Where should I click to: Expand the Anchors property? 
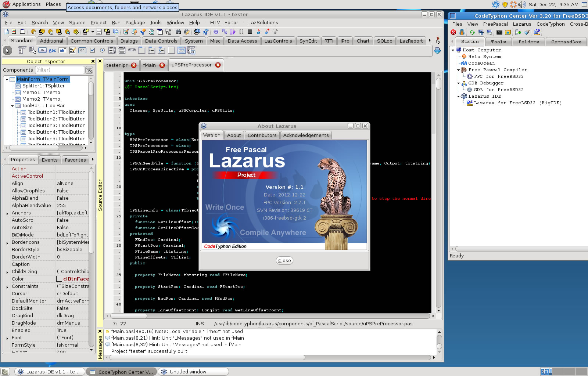[7, 213]
